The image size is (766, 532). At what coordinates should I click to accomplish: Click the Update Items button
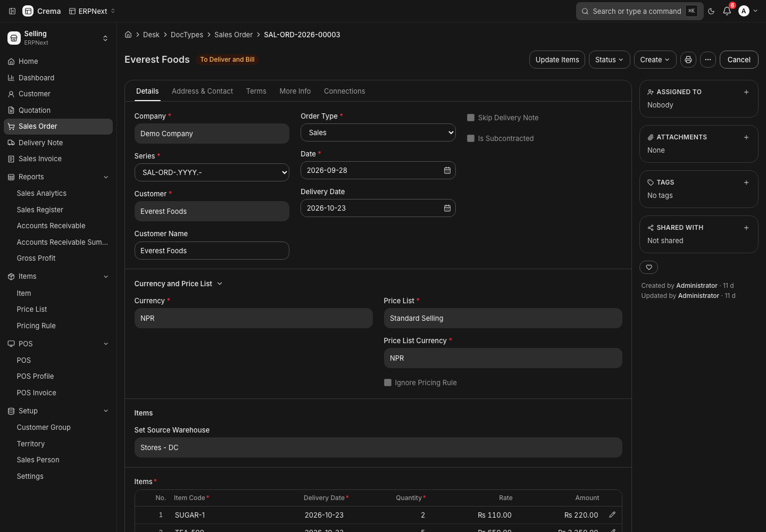[x=557, y=60]
